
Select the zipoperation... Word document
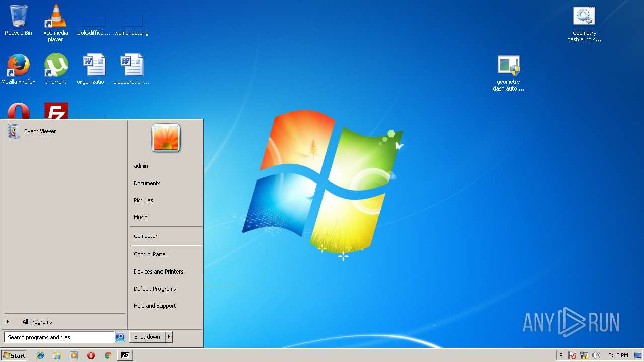tap(131, 69)
